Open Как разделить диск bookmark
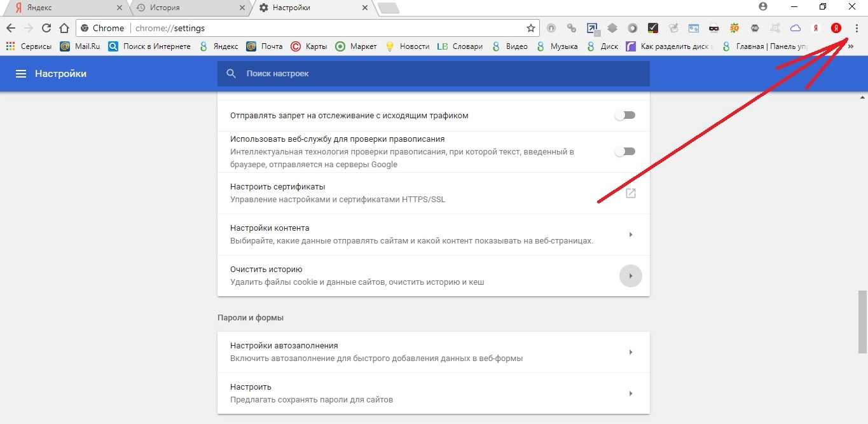This screenshot has width=868, height=424. click(x=670, y=46)
